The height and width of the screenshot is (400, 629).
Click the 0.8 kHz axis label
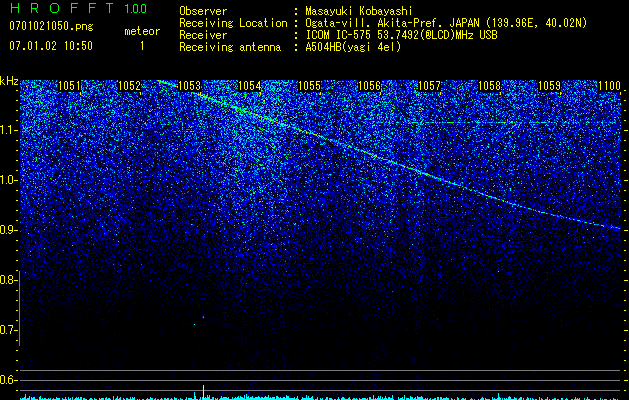[9, 280]
